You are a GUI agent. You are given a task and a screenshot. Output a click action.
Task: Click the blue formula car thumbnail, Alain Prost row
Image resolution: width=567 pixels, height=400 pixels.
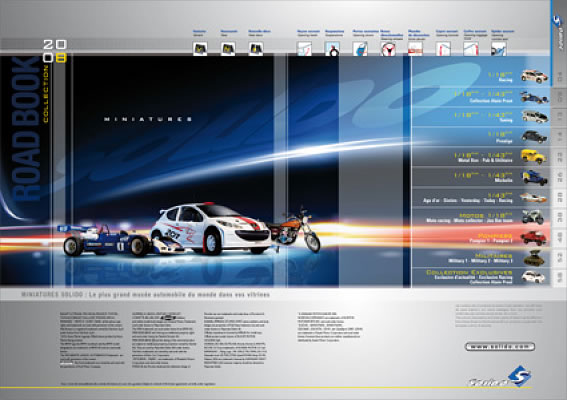pos(534,97)
